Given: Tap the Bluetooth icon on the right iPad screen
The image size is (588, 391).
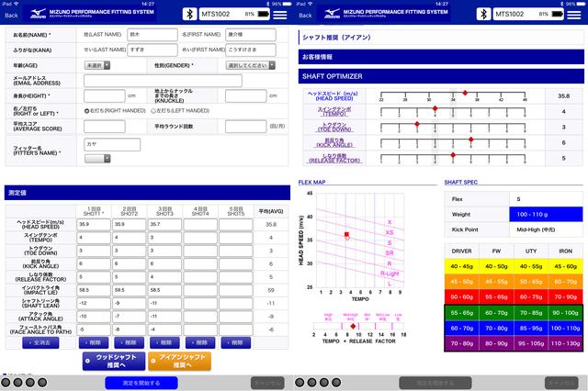Looking at the screenshot, I should pyautogui.click(x=483, y=15).
